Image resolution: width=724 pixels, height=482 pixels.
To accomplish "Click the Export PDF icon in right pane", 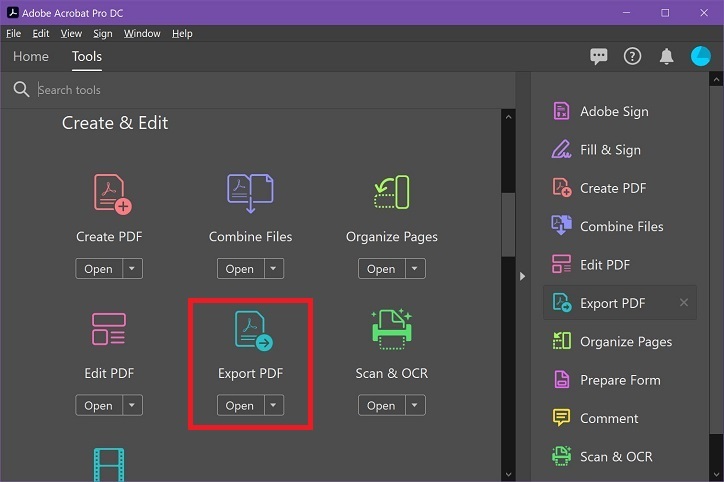I will pyautogui.click(x=562, y=303).
